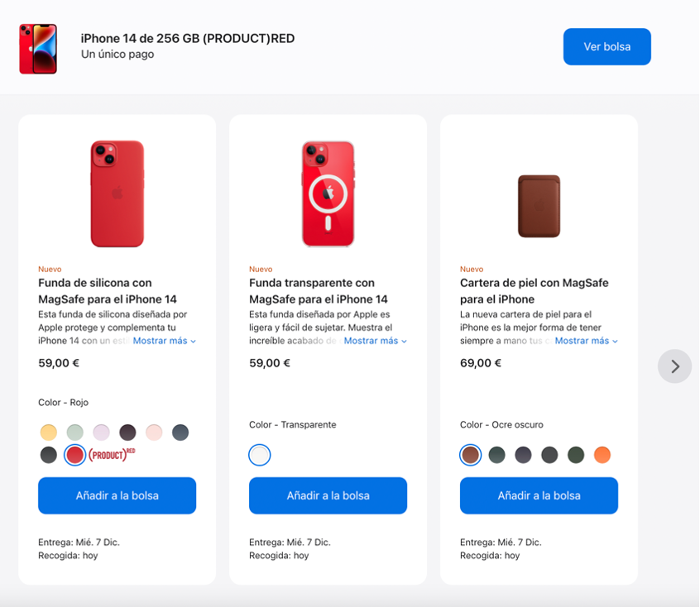Expand leather wallet description via Mostrar más
The height and width of the screenshot is (607, 700).
coord(586,341)
